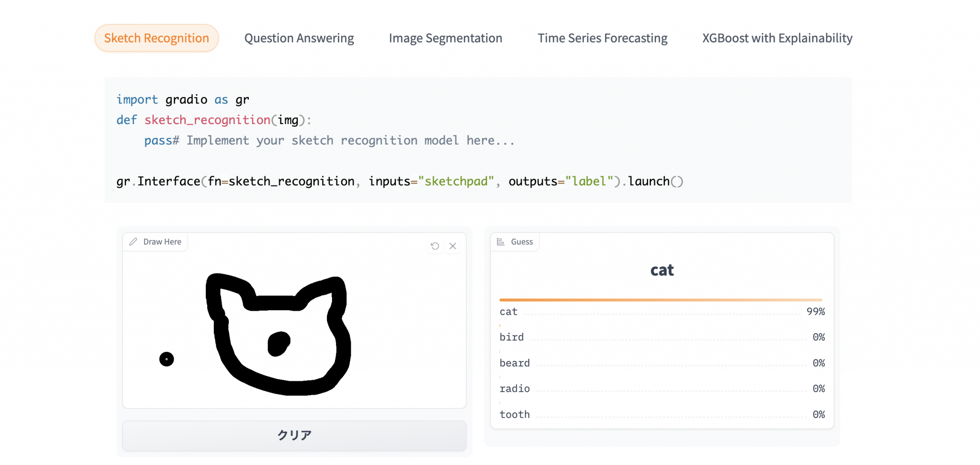Click the large cat heading in Guess panel
Image resolution: width=980 pixels, height=465 pixels.
click(x=662, y=270)
